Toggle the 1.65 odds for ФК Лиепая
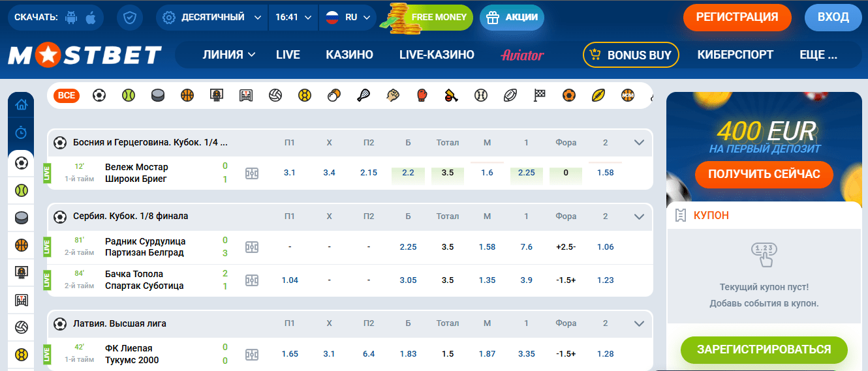The height and width of the screenshot is (371, 868). point(290,354)
